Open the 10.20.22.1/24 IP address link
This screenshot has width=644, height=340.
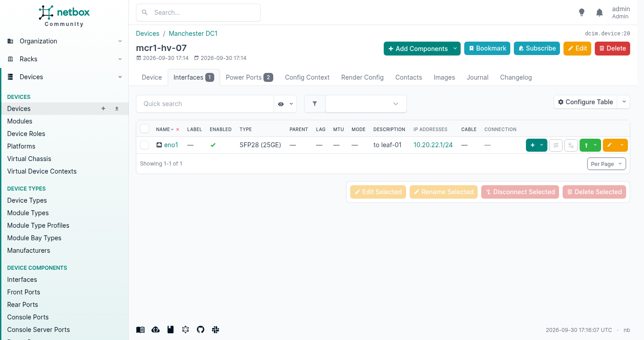(433, 145)
